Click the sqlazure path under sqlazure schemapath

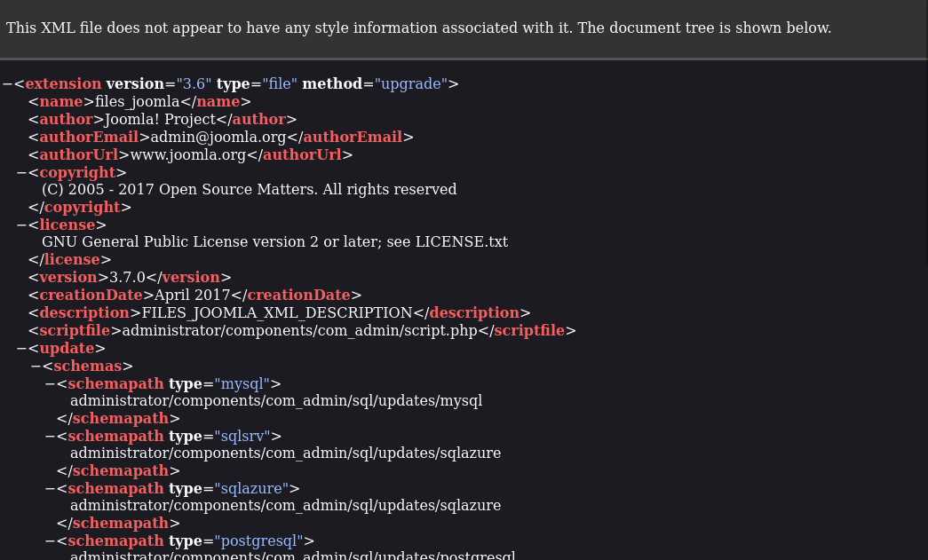(285, 506)
